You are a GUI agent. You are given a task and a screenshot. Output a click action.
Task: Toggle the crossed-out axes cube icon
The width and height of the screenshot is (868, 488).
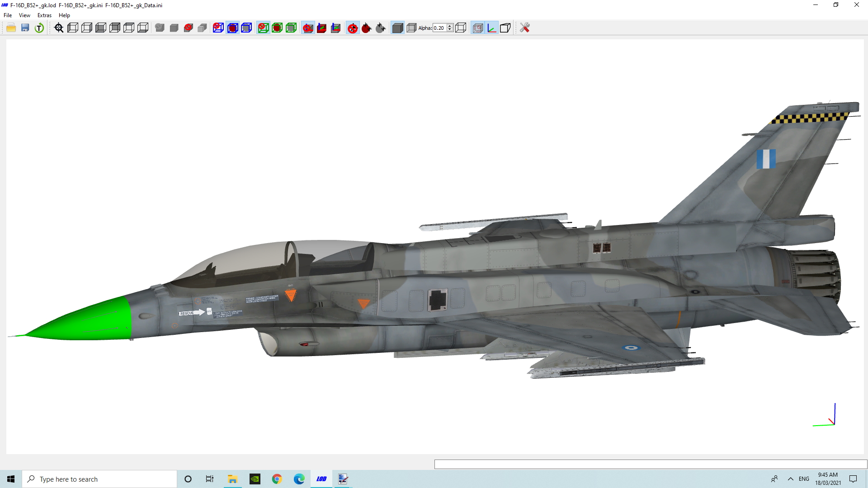[x=308, y=28]
